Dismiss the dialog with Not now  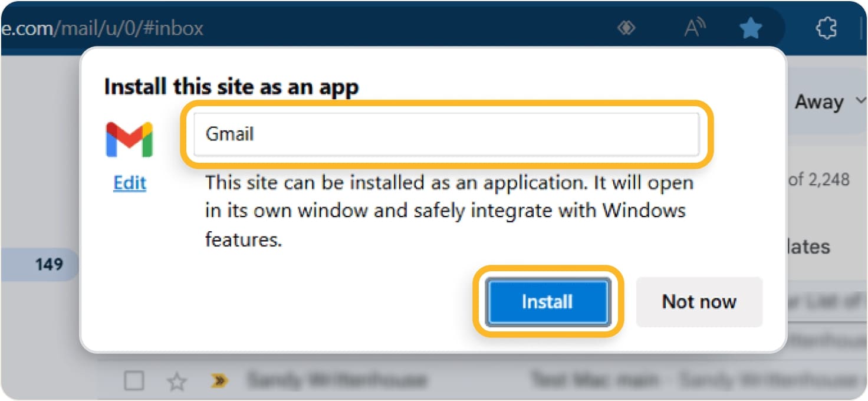699,301
